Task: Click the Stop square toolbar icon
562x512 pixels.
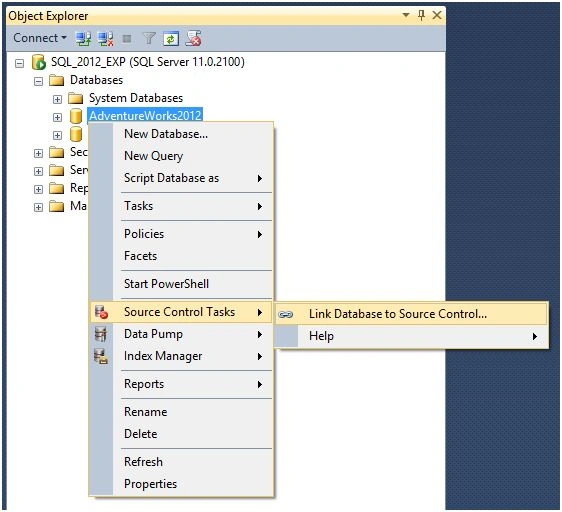Action: coord(127,38)
